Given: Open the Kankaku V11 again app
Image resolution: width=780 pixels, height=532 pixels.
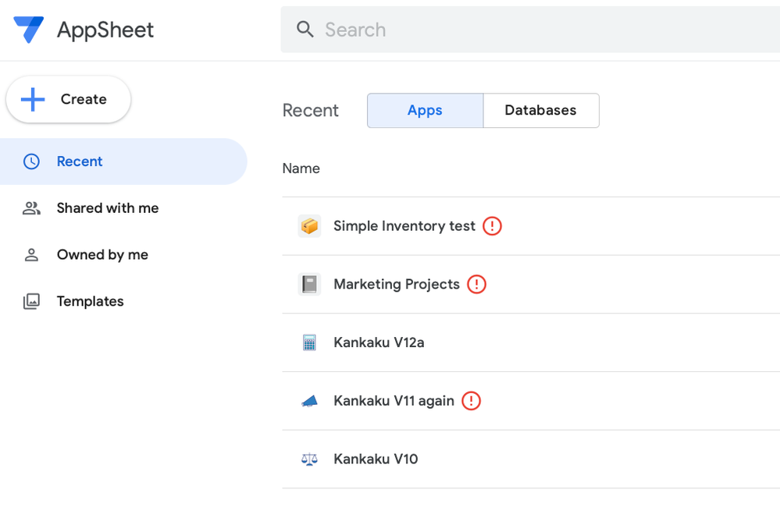Looking at the screenshot, I should click(x=394, y=401).
